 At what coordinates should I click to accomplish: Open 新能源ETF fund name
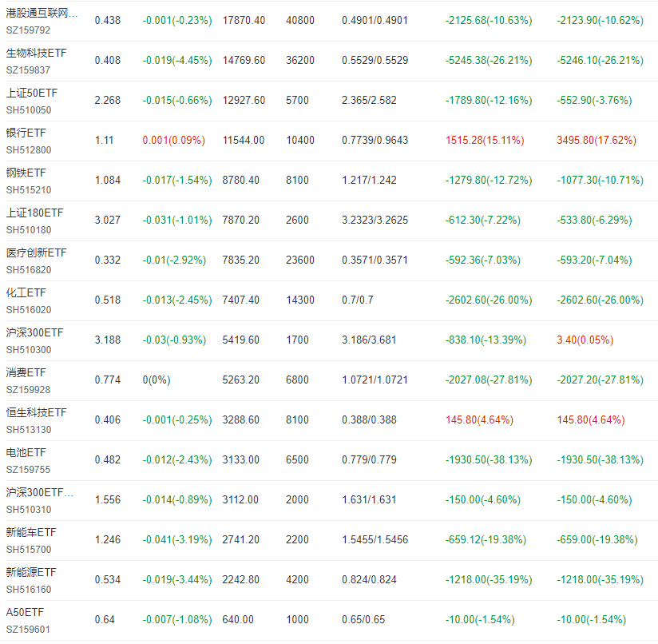point(31,572)
